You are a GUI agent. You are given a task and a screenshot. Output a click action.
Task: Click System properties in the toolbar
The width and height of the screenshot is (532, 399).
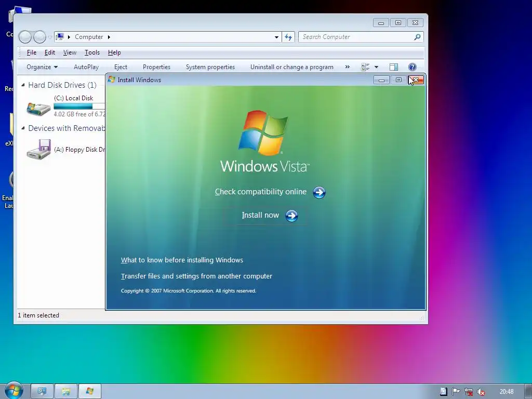tap(210, 67)
